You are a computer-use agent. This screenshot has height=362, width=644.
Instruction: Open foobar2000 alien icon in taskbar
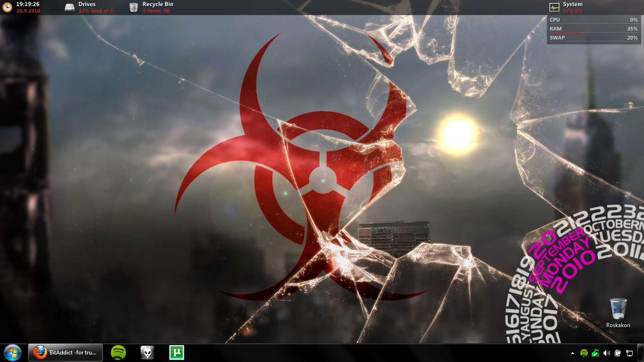coord(147,353)
